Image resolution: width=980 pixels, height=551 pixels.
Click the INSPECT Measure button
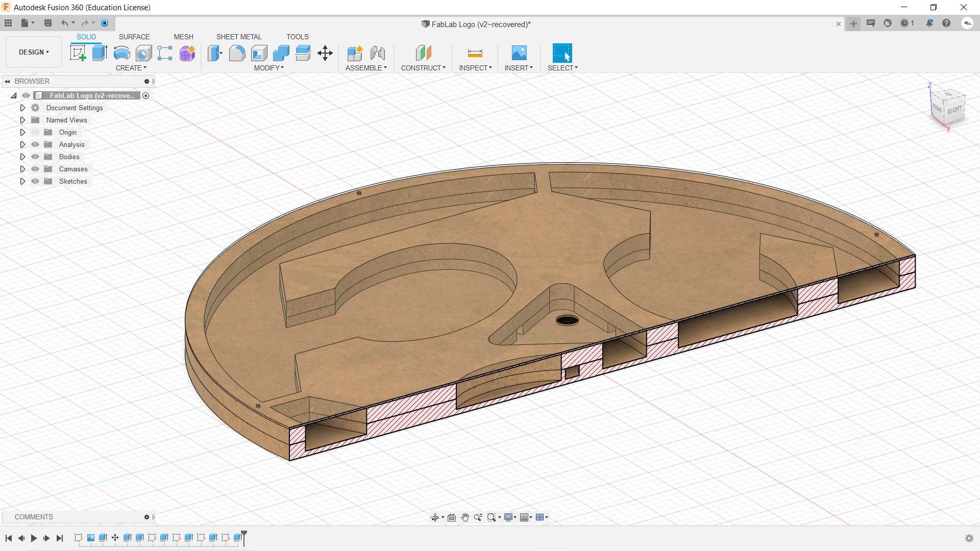[475, 54]
